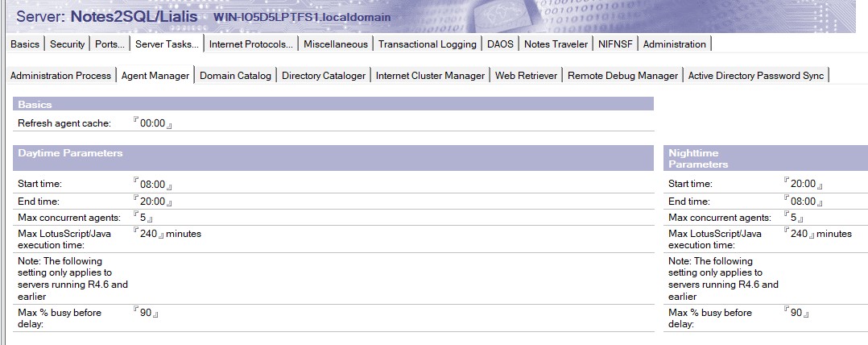
Task: Switch to Notes Traveler tab
Action: pyautogui.click(x=556, y=44)
